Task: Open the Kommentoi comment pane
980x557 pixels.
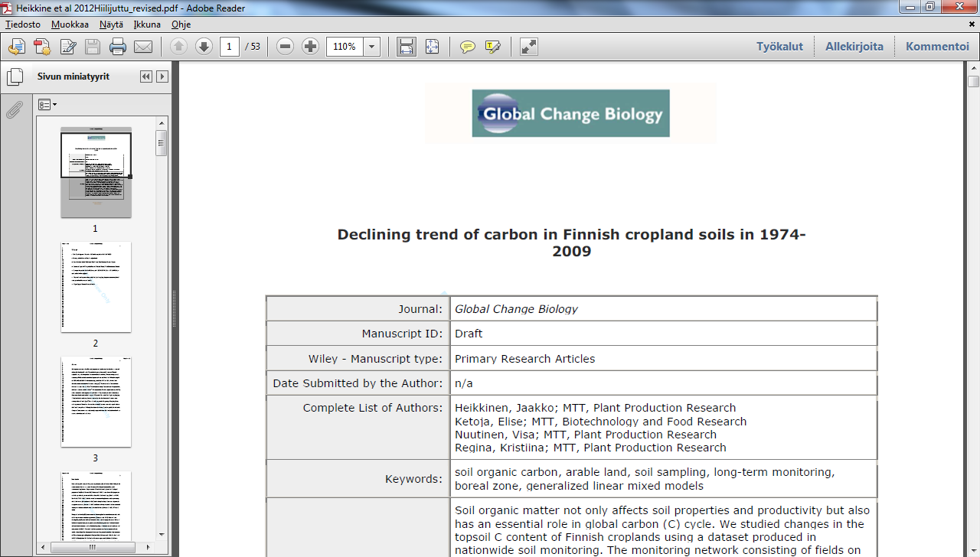Action: [938, 47]
